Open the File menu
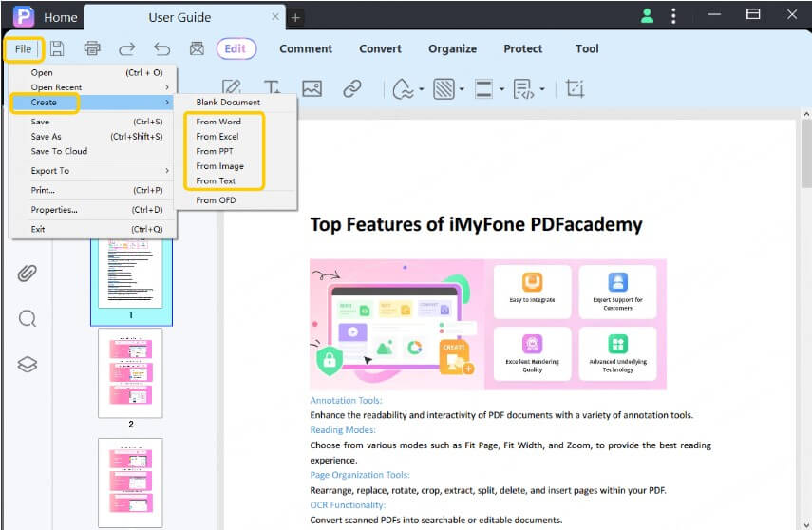 pyautogui.click(x=24, y=49)
